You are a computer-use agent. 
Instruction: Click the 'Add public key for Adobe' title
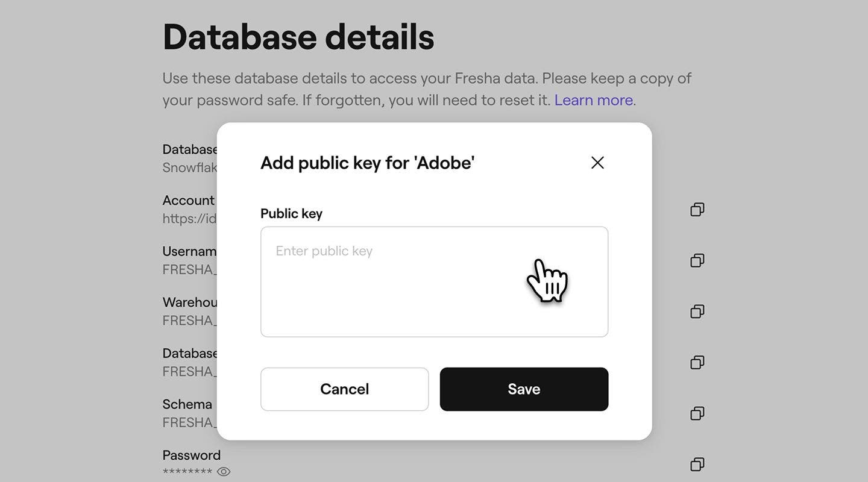(367, 163)
